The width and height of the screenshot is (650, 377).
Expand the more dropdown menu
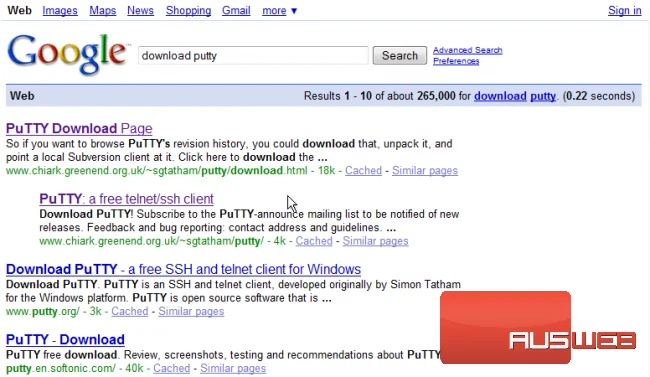[280, 10]
